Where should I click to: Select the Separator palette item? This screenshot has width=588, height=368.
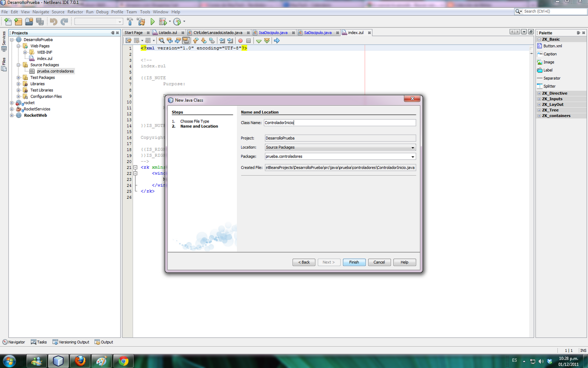[x=549, y=78]
